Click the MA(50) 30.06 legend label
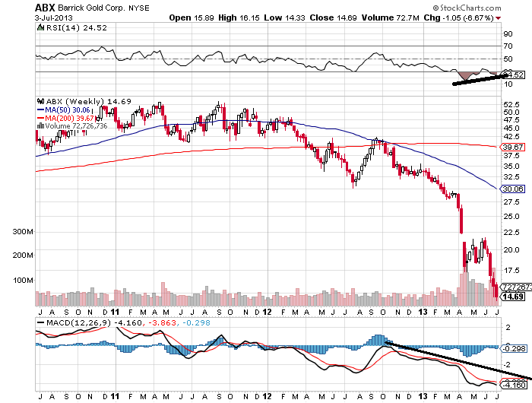The height and width of the screenshot is (403, 532). point(68,110)
